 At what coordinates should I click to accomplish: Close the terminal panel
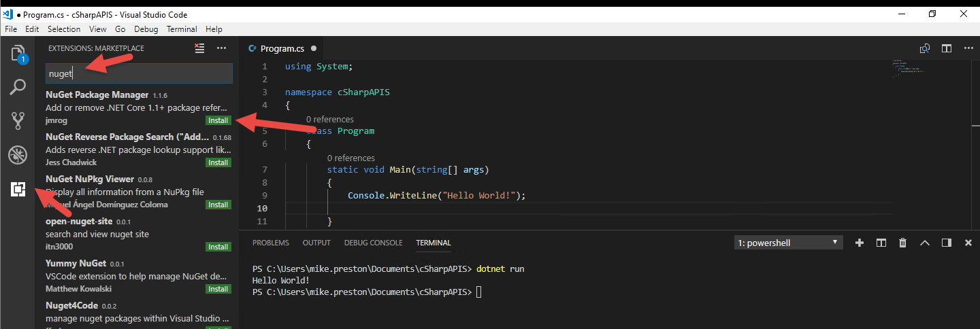pyautogui.click(x=968, y=243)
